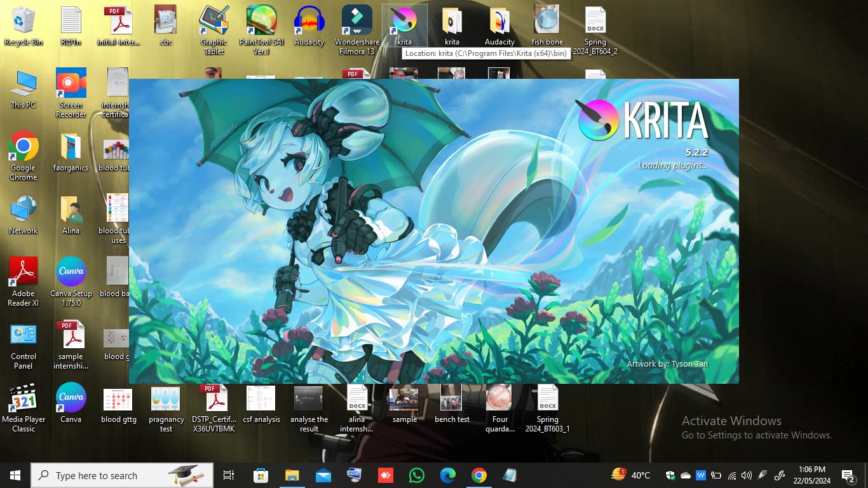
Task: Open WhatsApp from the taskbar
Action: coord(417,475)
